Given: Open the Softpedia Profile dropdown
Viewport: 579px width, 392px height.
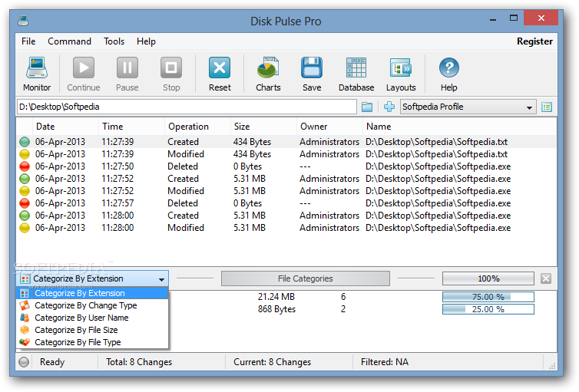Looking at the screenshot, I should point(468,107).
